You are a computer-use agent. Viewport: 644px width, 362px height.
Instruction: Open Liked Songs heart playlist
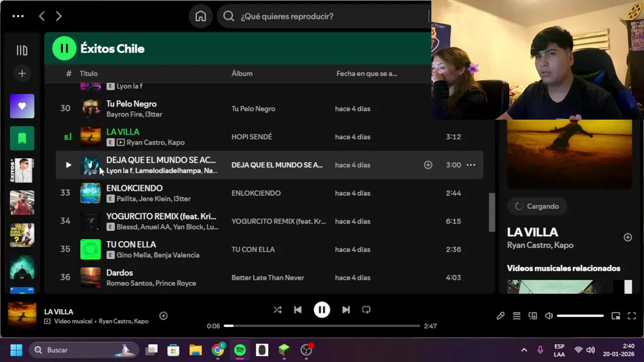[x=22, y=106]
